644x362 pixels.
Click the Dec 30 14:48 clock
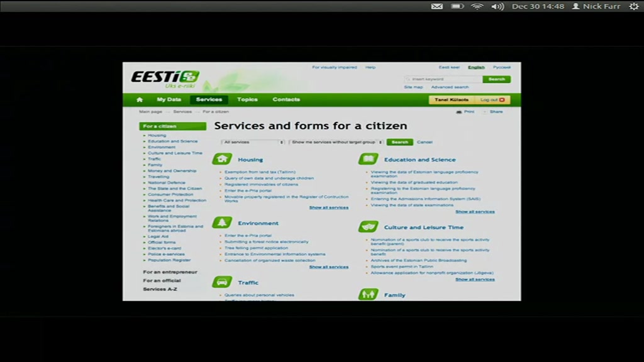(x=538, y=6)
